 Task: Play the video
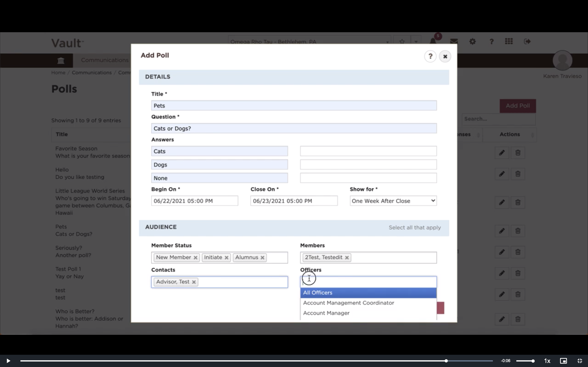[x=8, y=361]
